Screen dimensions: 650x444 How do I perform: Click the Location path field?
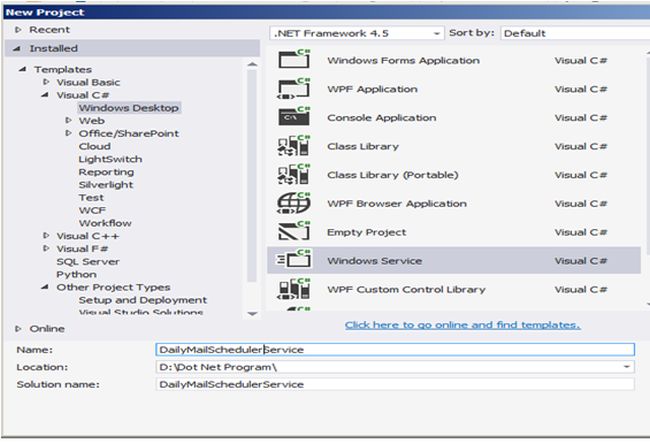coord(395,367)
